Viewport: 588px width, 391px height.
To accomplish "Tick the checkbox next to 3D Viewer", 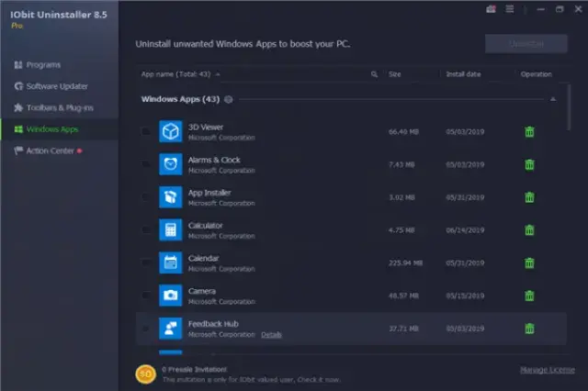I will [145, 132].
